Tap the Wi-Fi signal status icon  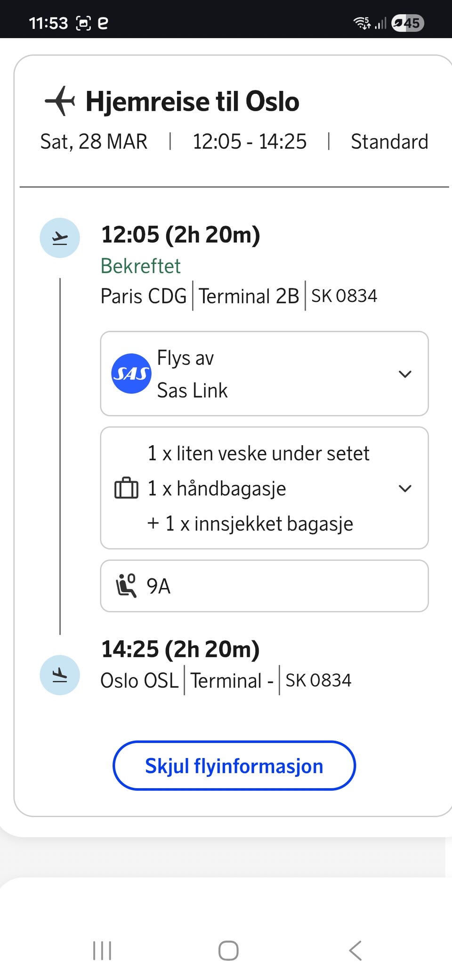tap(362, 23)
